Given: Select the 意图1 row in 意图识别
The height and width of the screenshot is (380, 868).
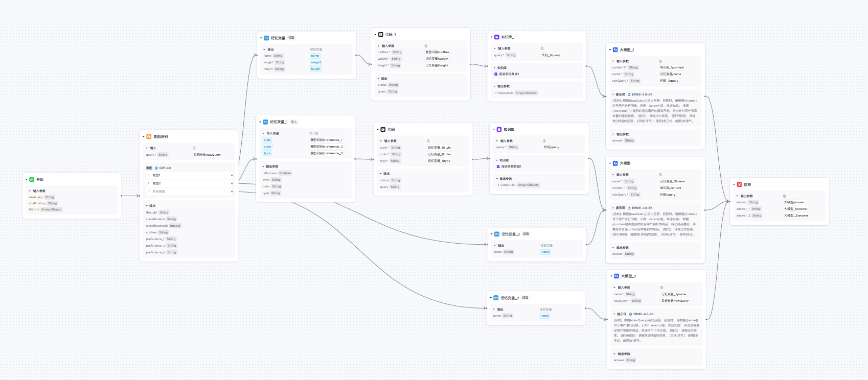Looking at the screenshot, I should 156,175.
